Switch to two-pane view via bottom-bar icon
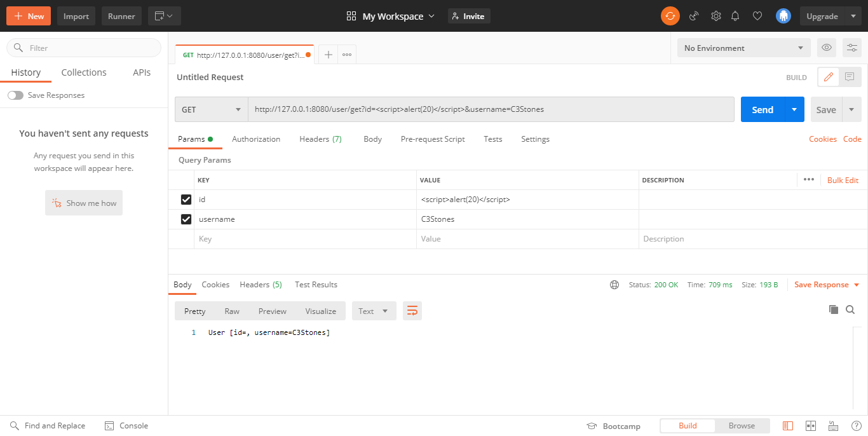Viewport: 868px width, 436px height. [811, 425]
